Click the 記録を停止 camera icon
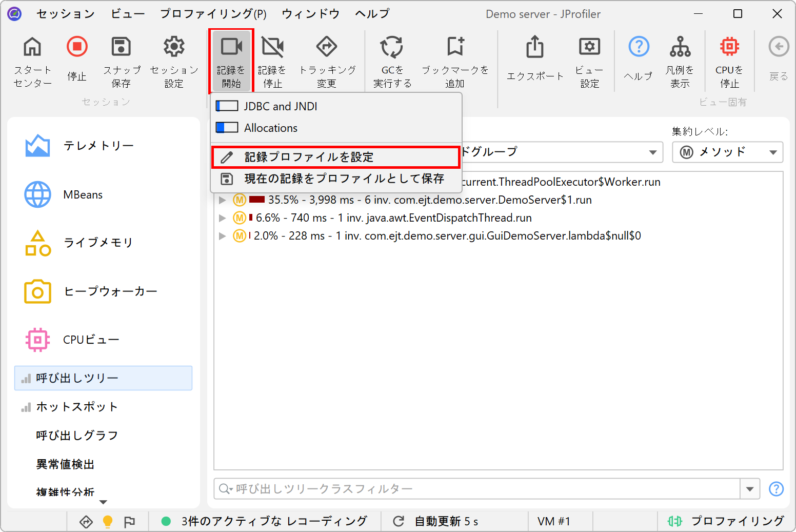796x532 pixels. (x=272, y=47)
